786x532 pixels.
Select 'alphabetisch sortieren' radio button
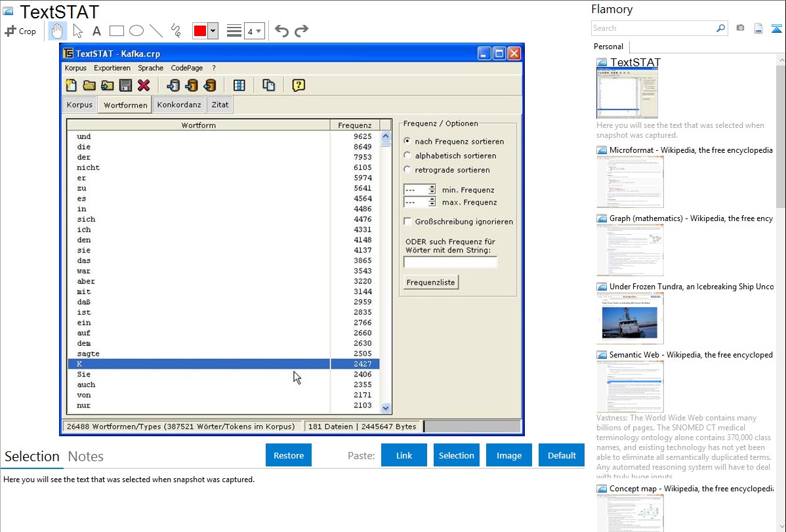(x=407, y=155)
